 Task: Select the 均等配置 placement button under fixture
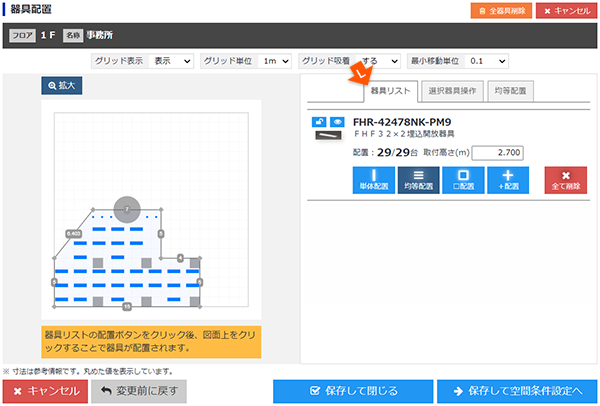click(x=418, y=180)
